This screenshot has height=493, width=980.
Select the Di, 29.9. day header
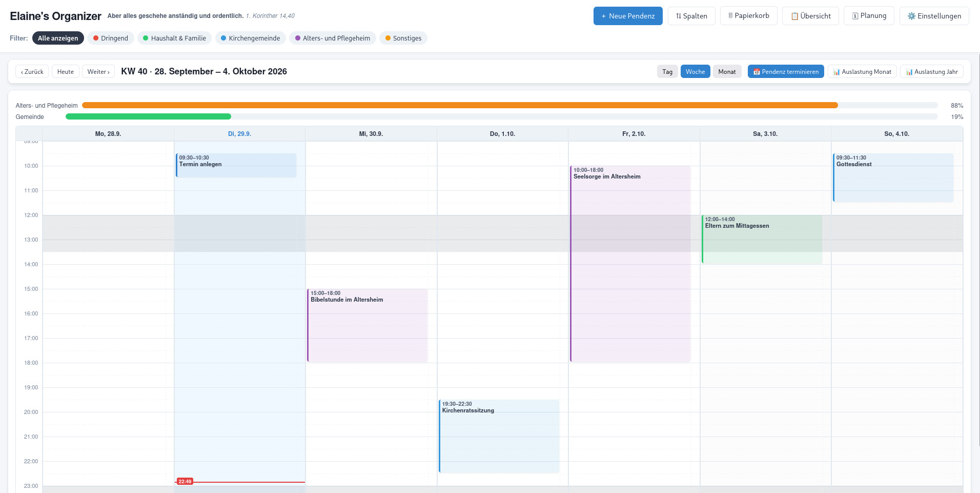(239, 134)
